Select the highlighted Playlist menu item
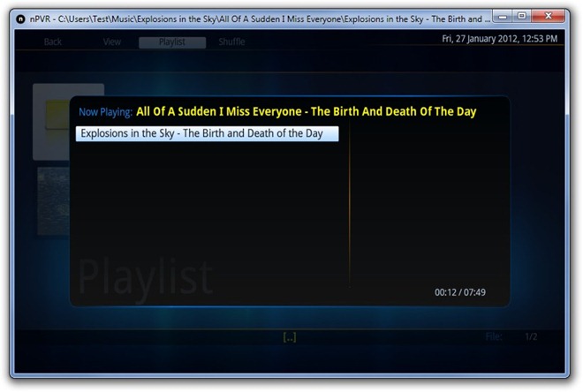The height and width of the screenshot is (392, 583). (x=172, y=42)
